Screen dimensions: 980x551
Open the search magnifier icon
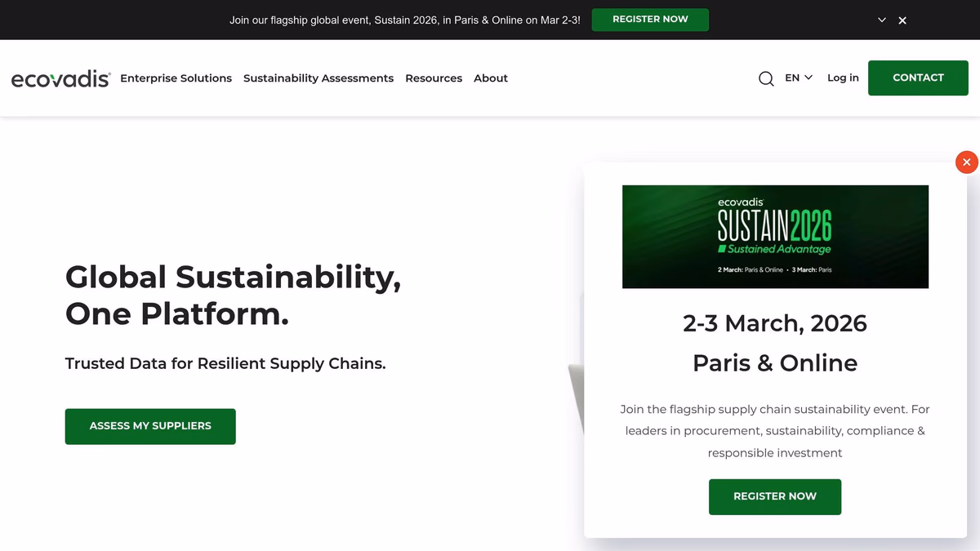click(766, 78)
